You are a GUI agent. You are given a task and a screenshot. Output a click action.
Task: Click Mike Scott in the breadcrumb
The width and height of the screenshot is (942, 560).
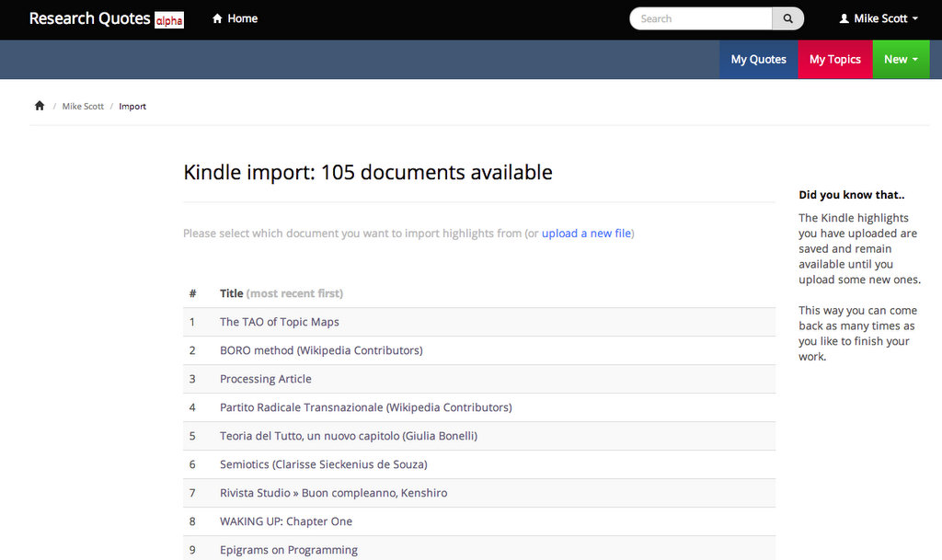tap(83, 107)
